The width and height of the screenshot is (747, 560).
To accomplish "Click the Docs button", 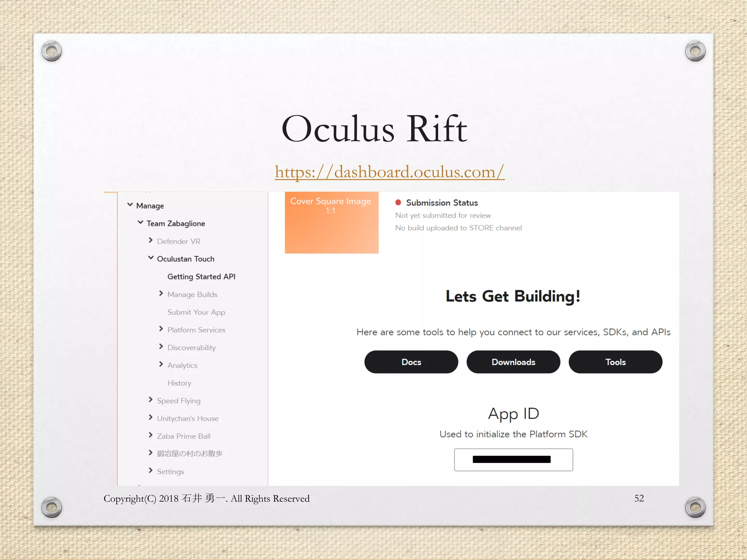I will click(411, 362).
